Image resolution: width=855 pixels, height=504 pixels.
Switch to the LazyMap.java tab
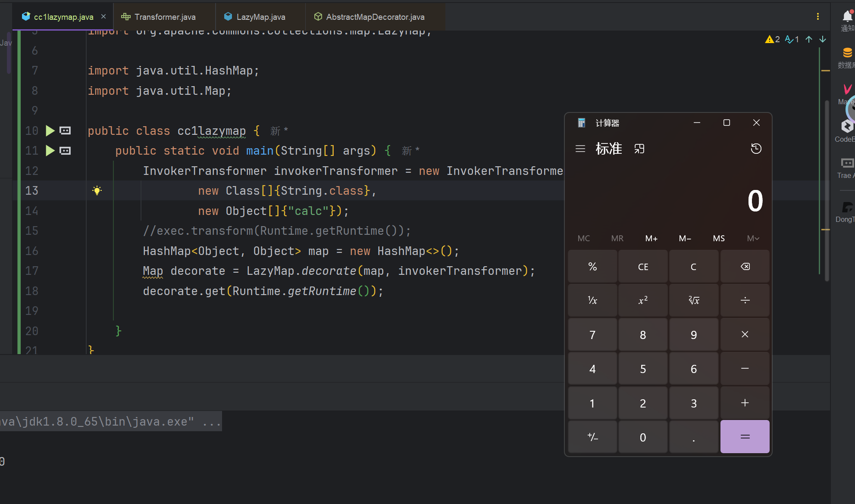[260, 17]
